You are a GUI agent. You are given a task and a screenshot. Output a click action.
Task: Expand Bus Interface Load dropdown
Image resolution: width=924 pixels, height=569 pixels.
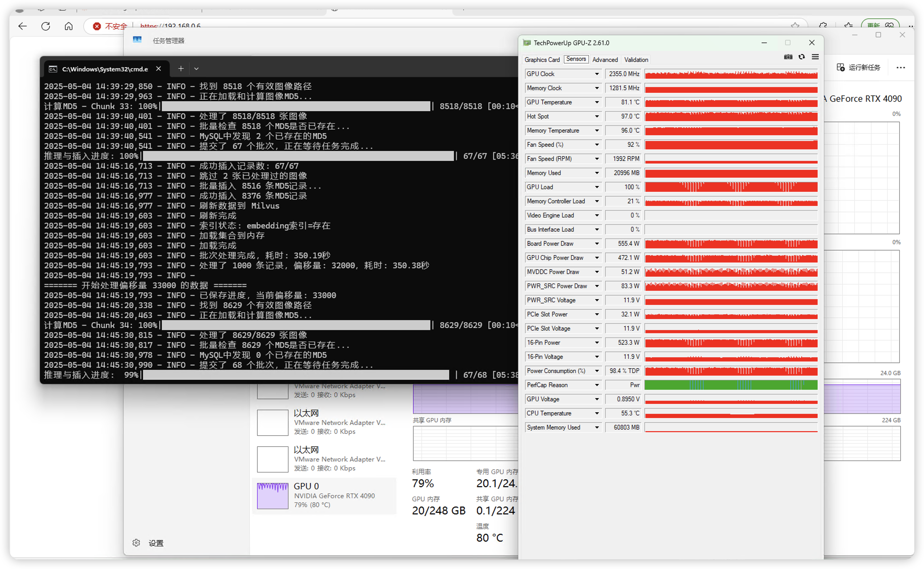click(597, 229)
